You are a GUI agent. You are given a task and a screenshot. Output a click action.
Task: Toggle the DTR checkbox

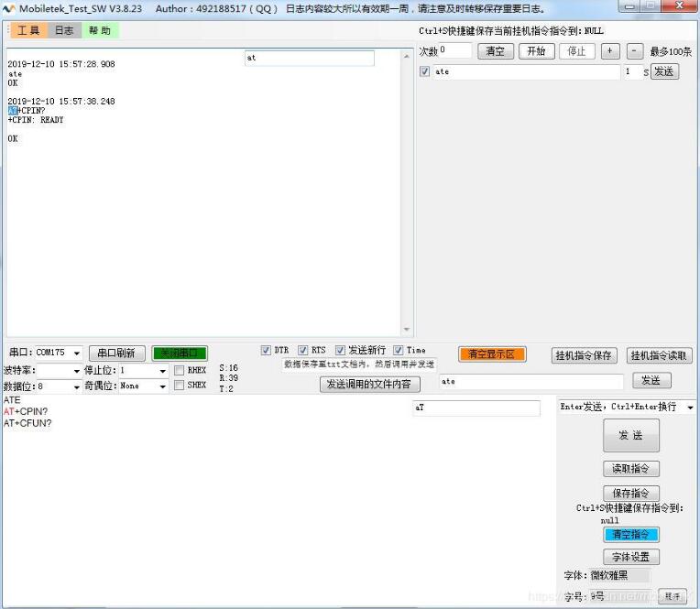pyautogui.click(x=266, y=350)
